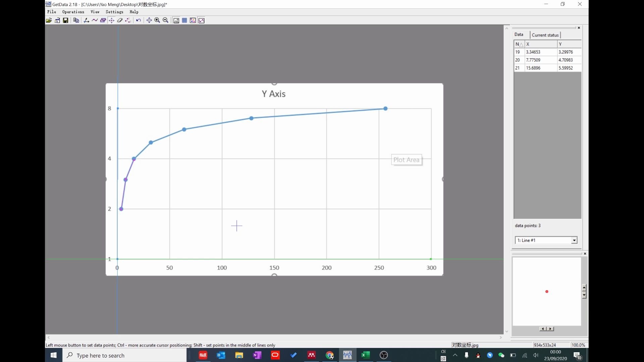This screenshot has width=644, height=362.
Task: Open the Settings menu
Action: pos(114,12)
